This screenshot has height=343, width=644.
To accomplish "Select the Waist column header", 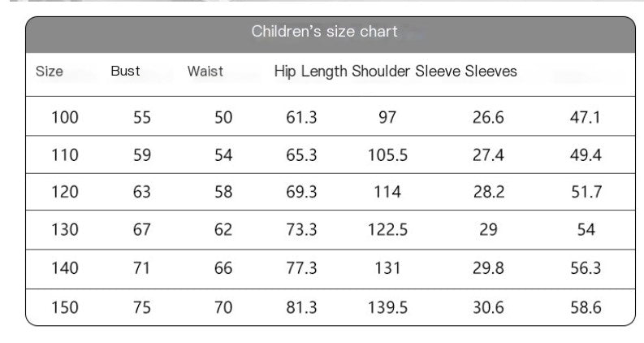I will pos(205,72).
